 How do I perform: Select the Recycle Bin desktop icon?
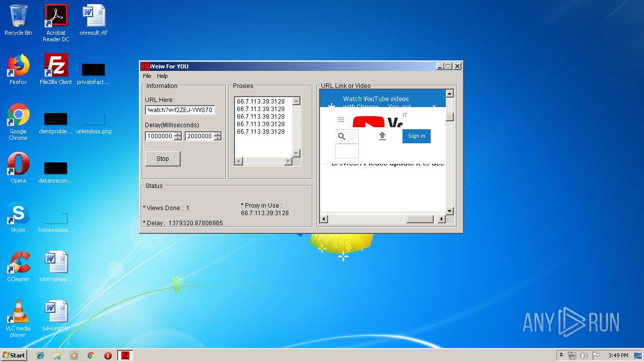[18, 21]
